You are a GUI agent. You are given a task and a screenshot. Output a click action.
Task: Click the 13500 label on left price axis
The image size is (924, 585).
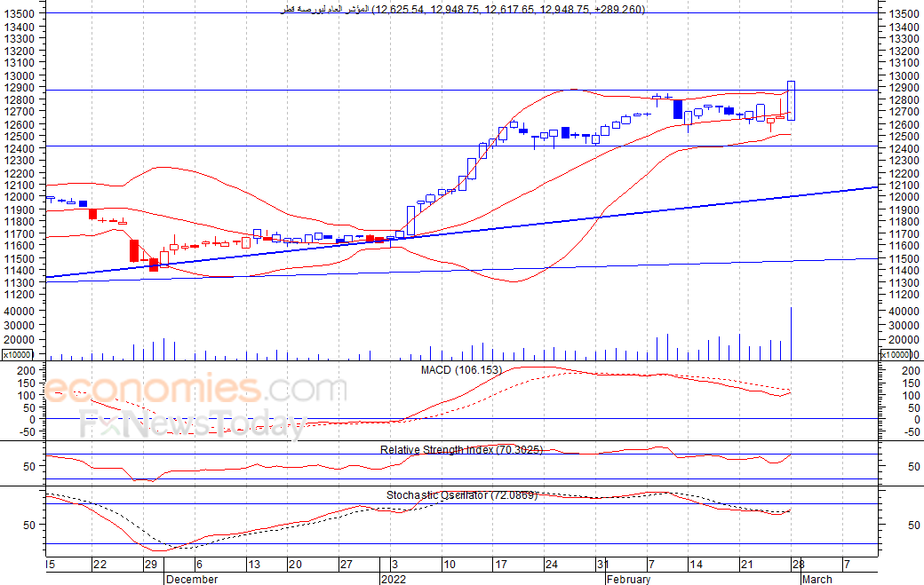click(19, 13)
